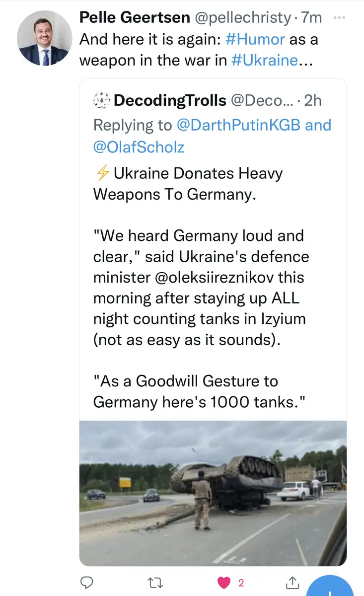Open the #Ukraine hashtag link
Viewport: 364px width, 596px height.
tap(265, 61)
